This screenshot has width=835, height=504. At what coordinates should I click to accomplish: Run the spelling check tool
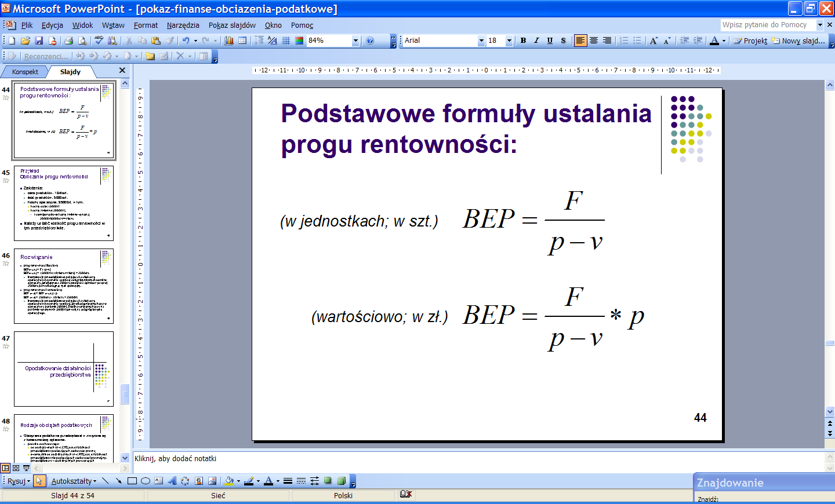pos(99,41)
